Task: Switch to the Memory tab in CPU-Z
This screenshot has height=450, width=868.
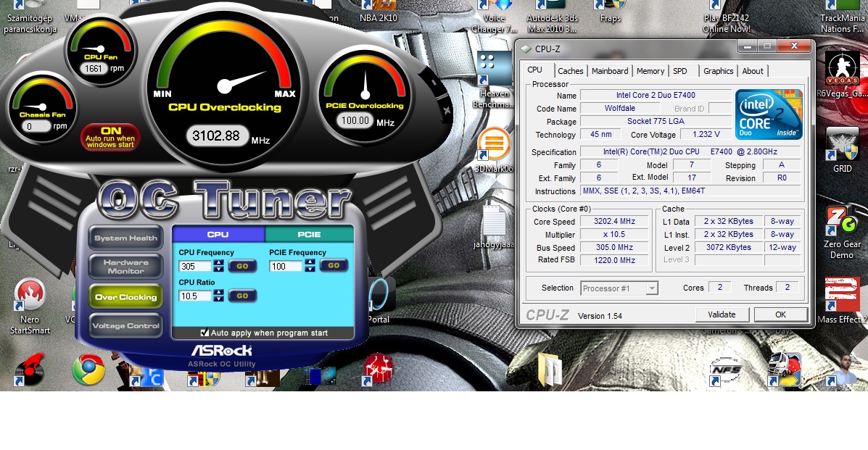Action: click(x=650, y=71)
